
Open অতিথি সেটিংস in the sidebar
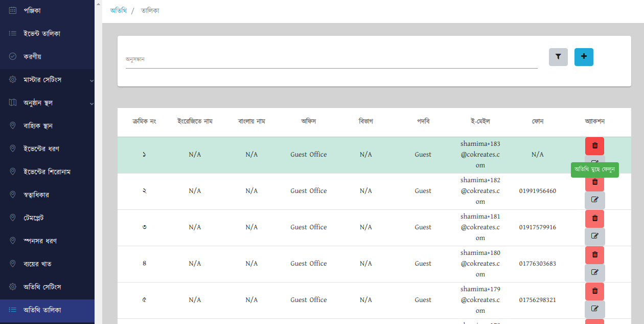47,287
